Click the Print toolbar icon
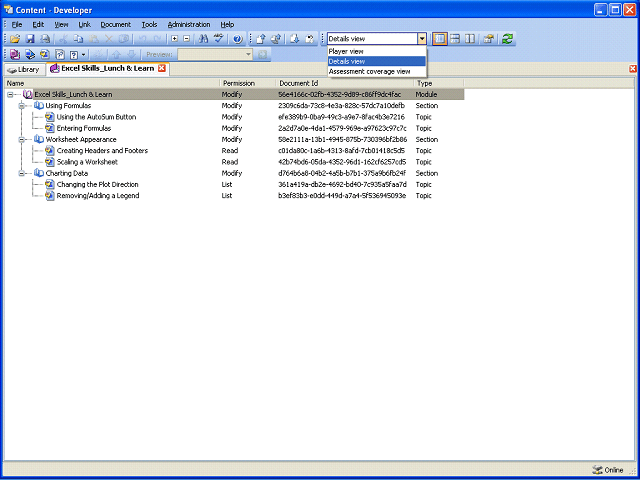640x480 pixels. (x=45, y=39)
